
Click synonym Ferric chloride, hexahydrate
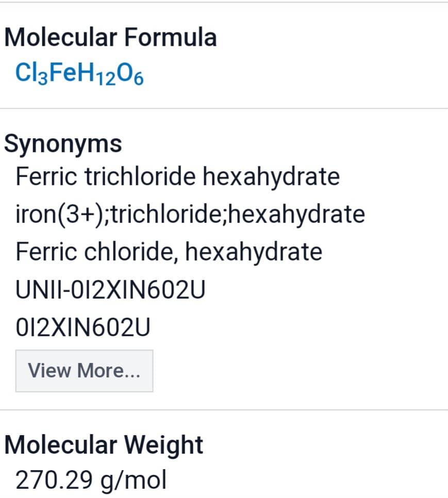(169, 252)
